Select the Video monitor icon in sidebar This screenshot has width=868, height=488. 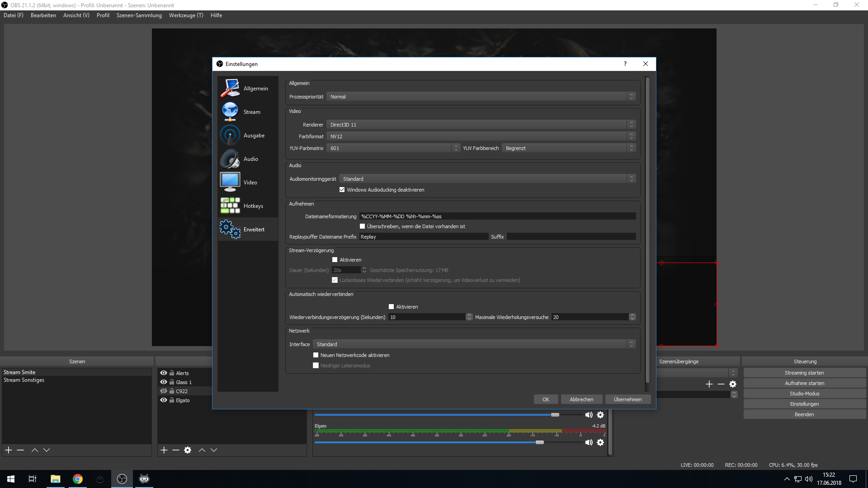pyautogui.click(x=230, y=182)
